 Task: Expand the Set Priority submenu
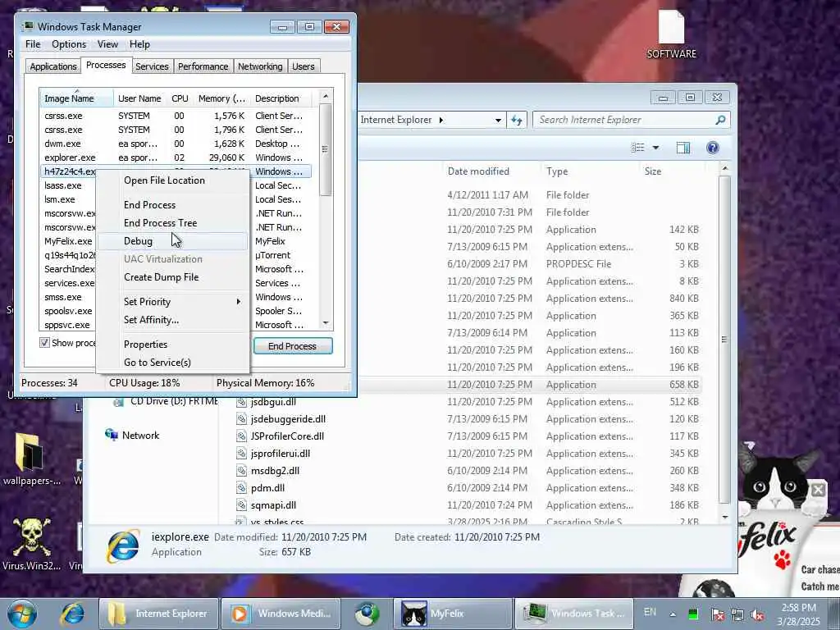[173, 302]
